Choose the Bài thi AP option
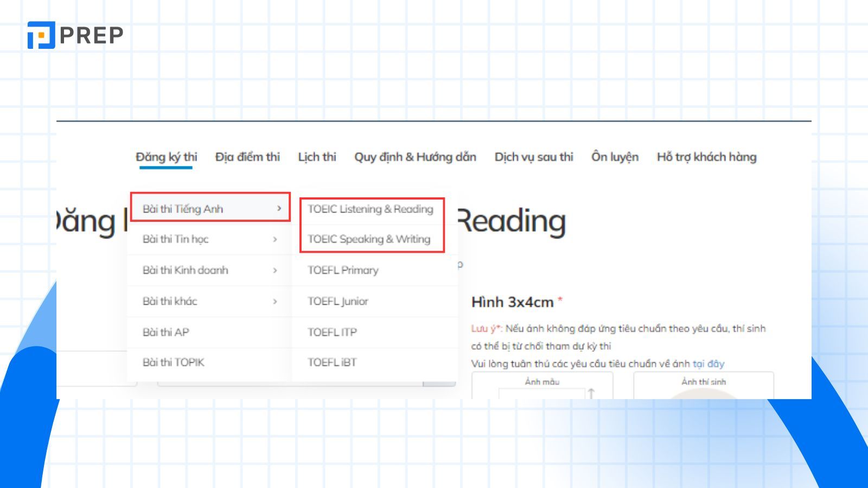The image size is (868, 488). (x=210, y=332)
